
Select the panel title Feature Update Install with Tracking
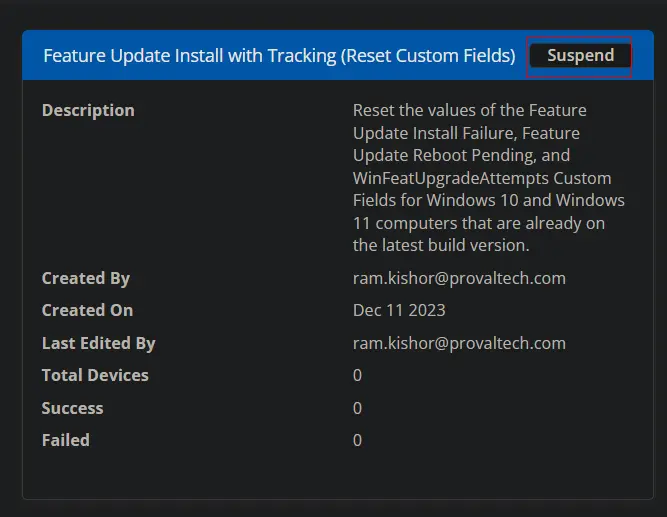(279, 56)
